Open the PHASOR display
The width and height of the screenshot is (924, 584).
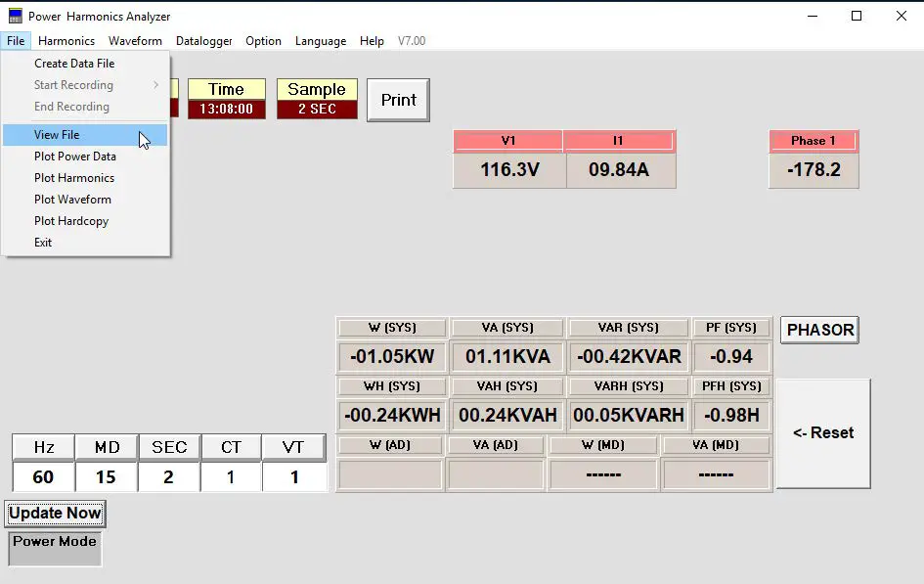(818, 330)
